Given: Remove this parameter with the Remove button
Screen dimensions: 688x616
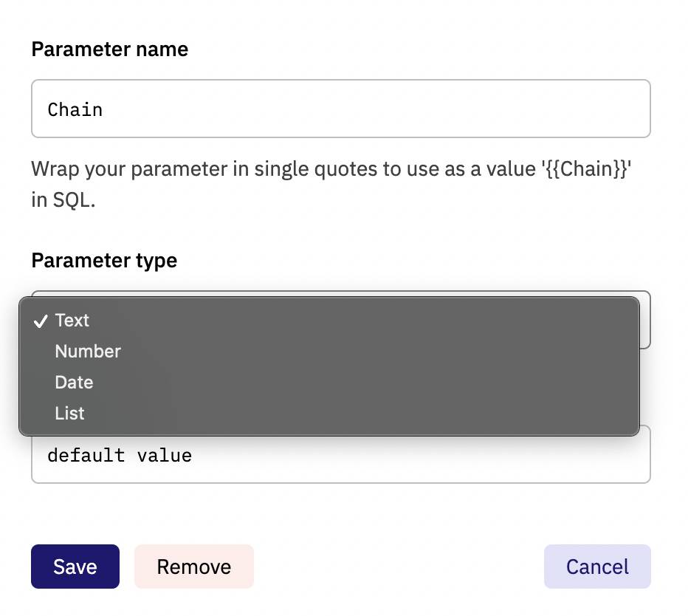Looking at the screenshot, I should pyautogui.click(x=194, y=567).
